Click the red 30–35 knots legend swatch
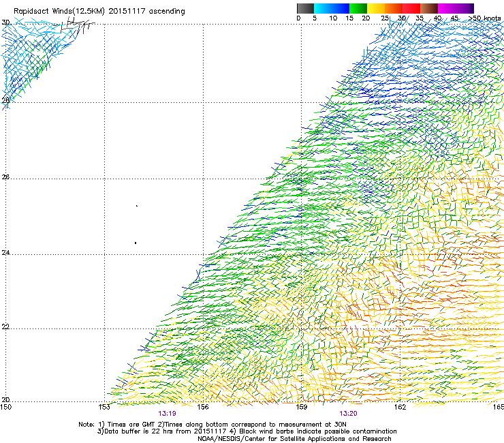The height and width of the screenshot is (443, 504). [411, 8]
